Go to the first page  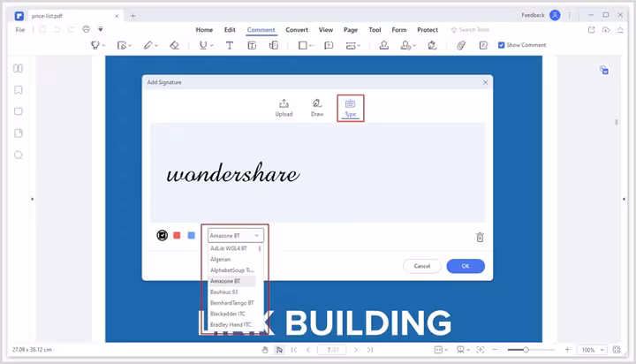294,350
